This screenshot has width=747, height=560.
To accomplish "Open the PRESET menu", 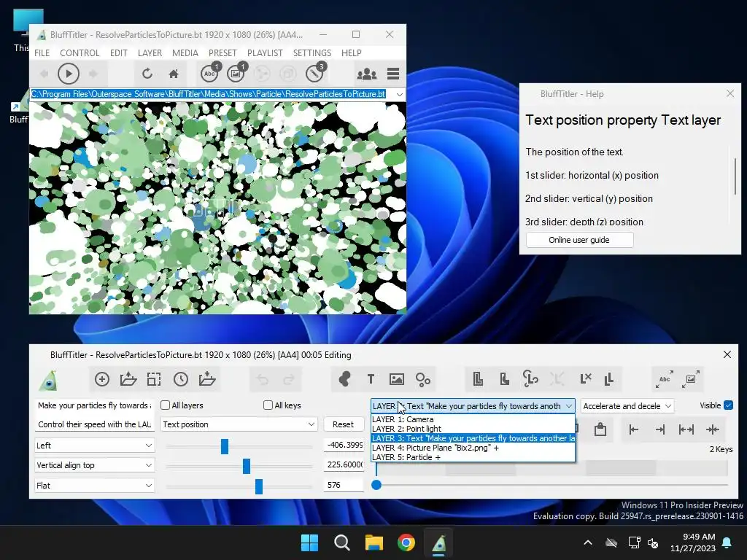I will click(x=222, y=52).
